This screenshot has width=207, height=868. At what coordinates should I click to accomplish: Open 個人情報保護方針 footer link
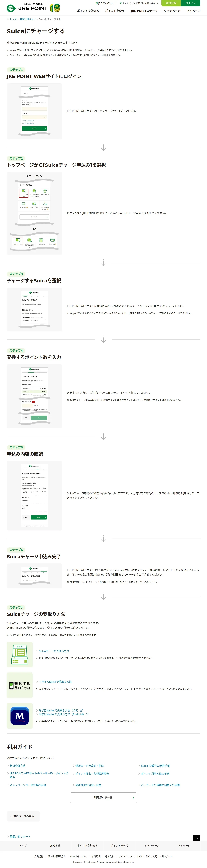(x=57, y=856)
